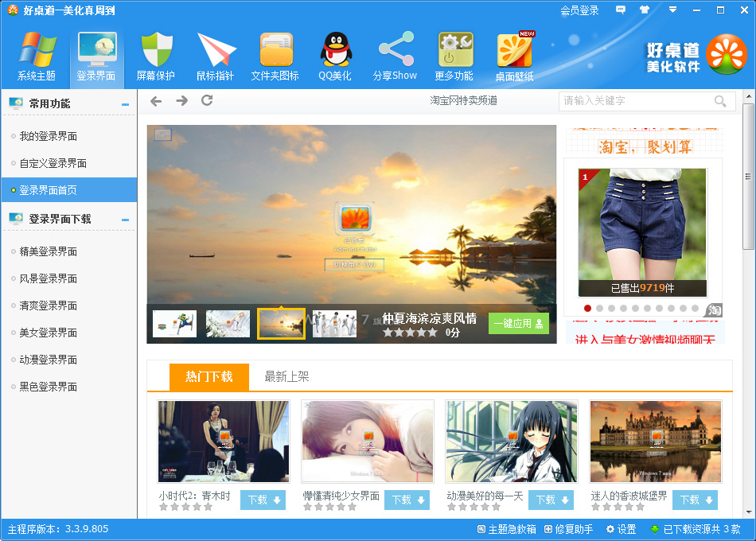Download 小时代2：青木时 login screen
Image resolution: width=756 pixels, height=541 pixels.
263,500
